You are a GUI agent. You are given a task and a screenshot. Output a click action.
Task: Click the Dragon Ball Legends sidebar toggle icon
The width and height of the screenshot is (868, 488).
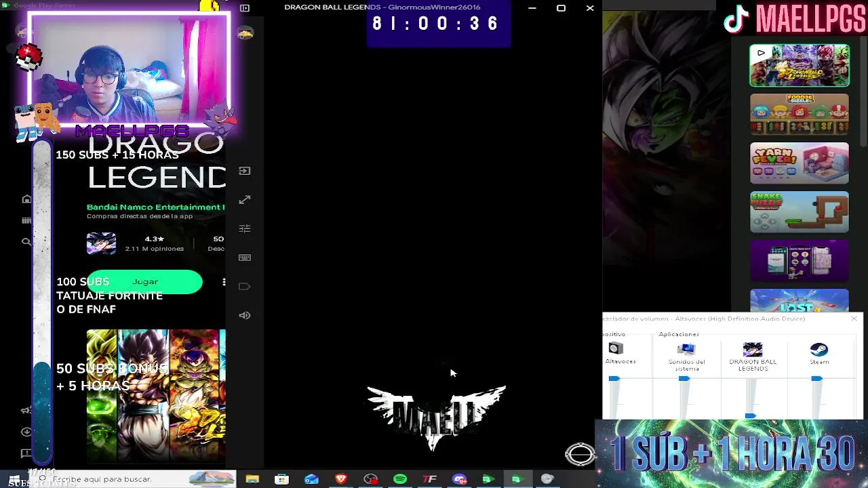245,7
